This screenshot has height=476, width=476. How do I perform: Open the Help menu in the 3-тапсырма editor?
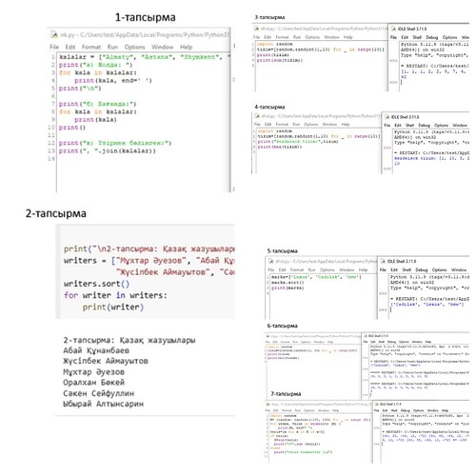pos(348,37)
